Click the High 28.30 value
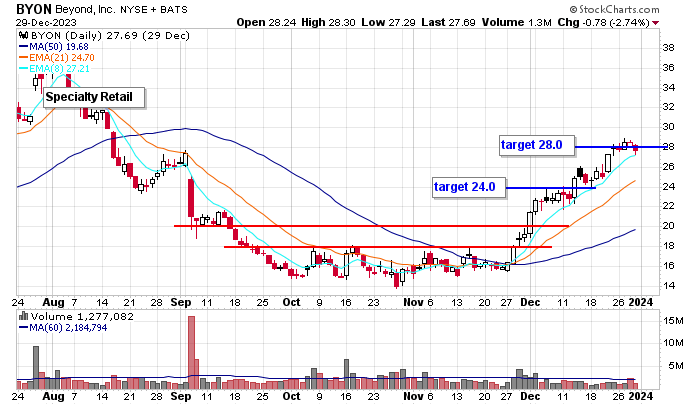This screenshot has width=700, height=405. click(x=328, y=22)
